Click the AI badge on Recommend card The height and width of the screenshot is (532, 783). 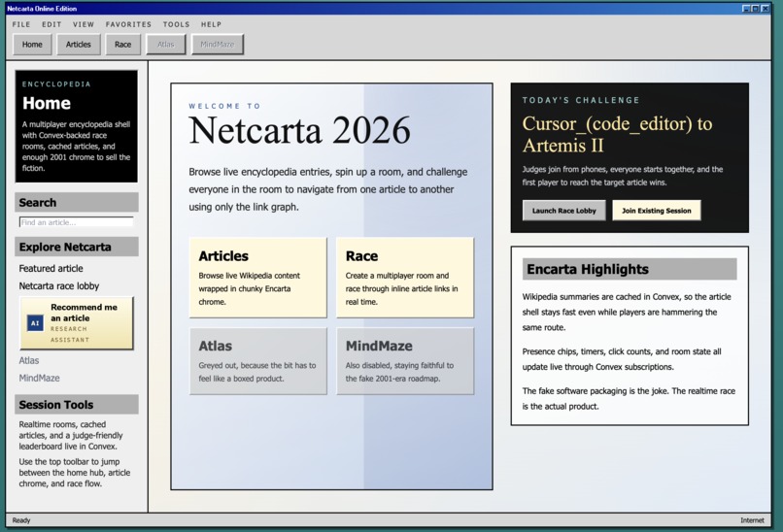click(x=35, y=323)
